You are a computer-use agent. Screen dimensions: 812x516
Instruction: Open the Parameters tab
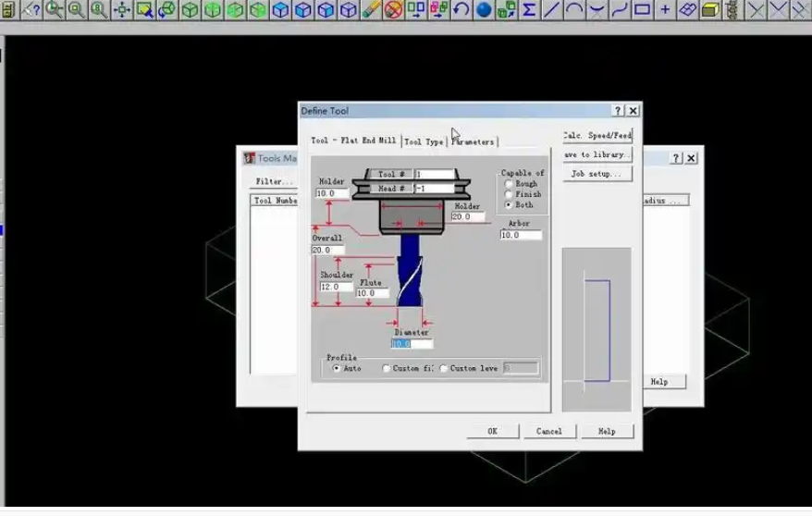pyautogui.click(x=474, y=141)
